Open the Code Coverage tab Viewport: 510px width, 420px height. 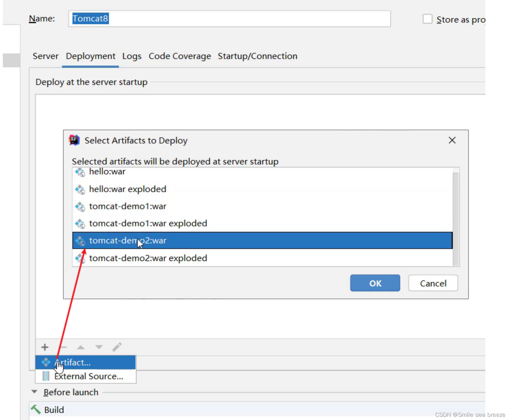180,56
